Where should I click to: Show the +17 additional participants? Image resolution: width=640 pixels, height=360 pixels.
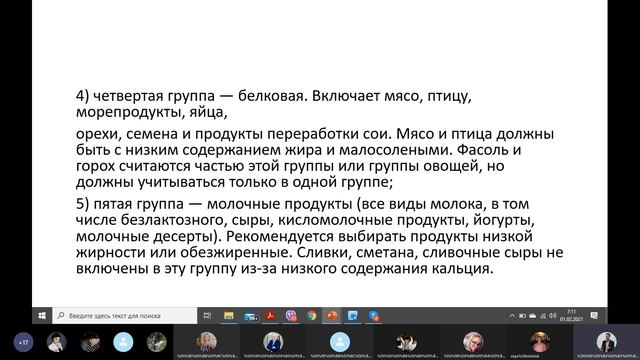point(23,342)
